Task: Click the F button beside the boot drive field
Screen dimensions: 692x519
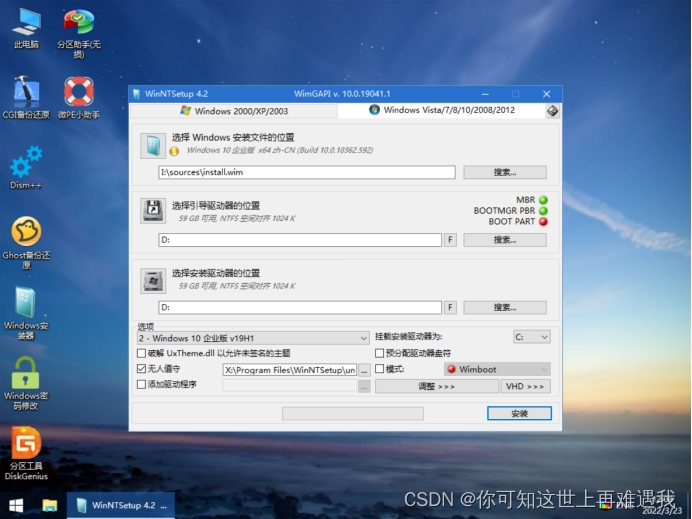Action: coord(450,240)
